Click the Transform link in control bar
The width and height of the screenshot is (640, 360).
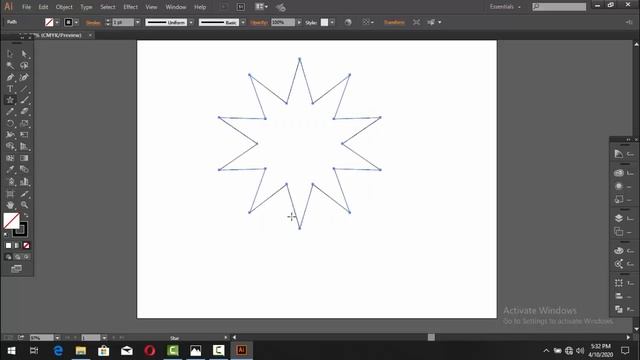click(x=394, y=22)
